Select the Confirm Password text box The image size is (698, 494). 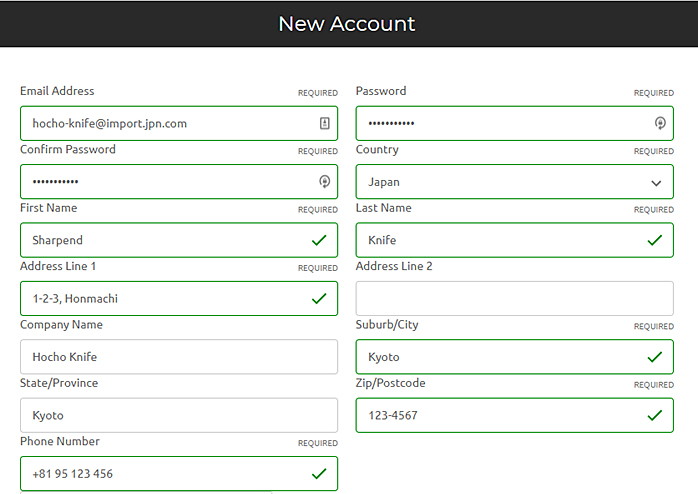click(160, 182)
